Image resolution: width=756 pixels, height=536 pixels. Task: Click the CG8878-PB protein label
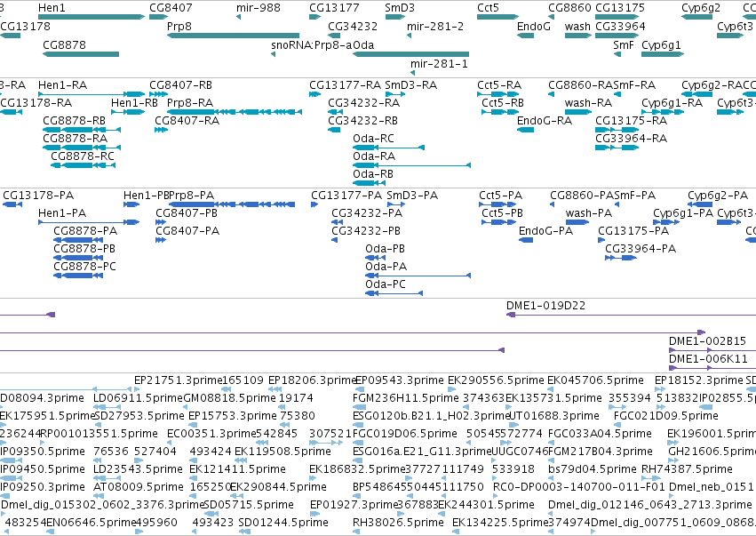coord(84,249)
